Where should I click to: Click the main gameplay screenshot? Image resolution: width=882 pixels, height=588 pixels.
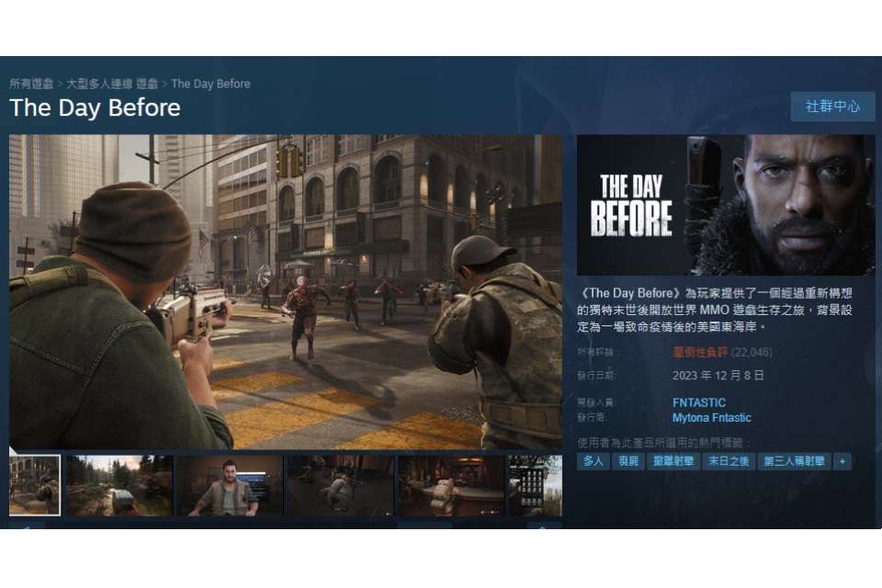point(285,291)
